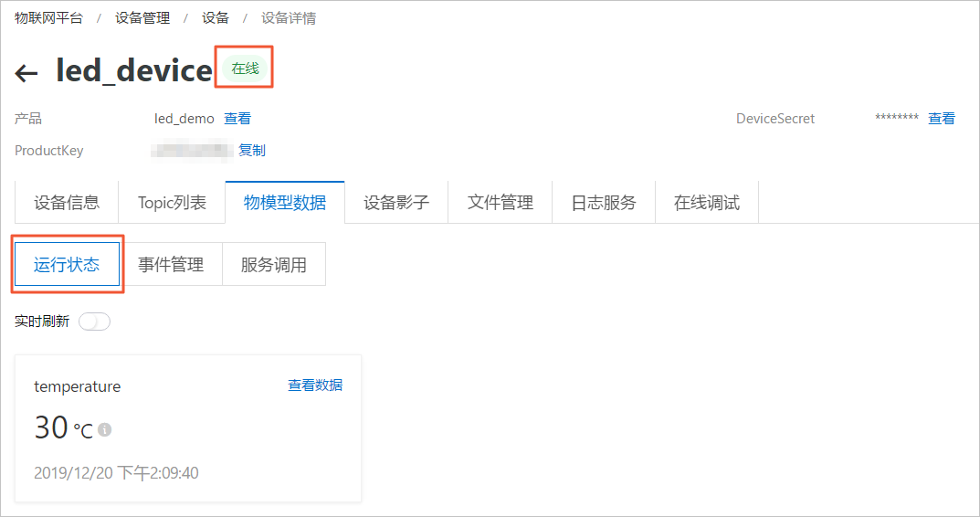This screenshot has width=980, height=517.
Task: Click 查看 link next to led_demo product
Action: click(x=237, y=118)
